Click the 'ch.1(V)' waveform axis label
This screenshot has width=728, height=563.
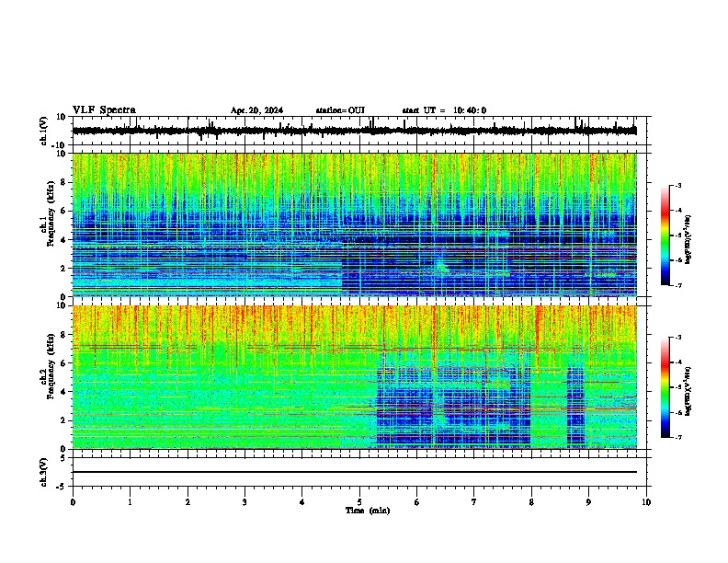43,131
